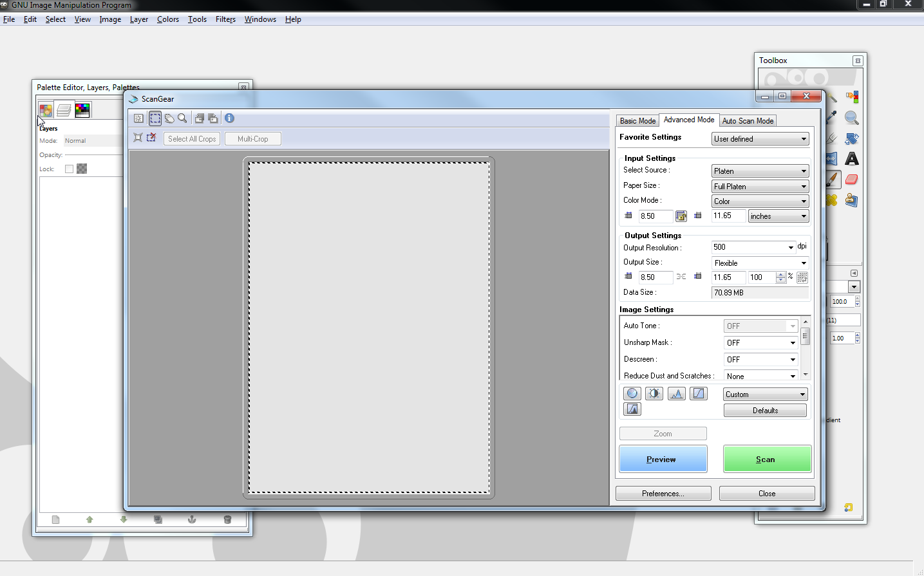Open the Layer menu

[x=139, y=19]
